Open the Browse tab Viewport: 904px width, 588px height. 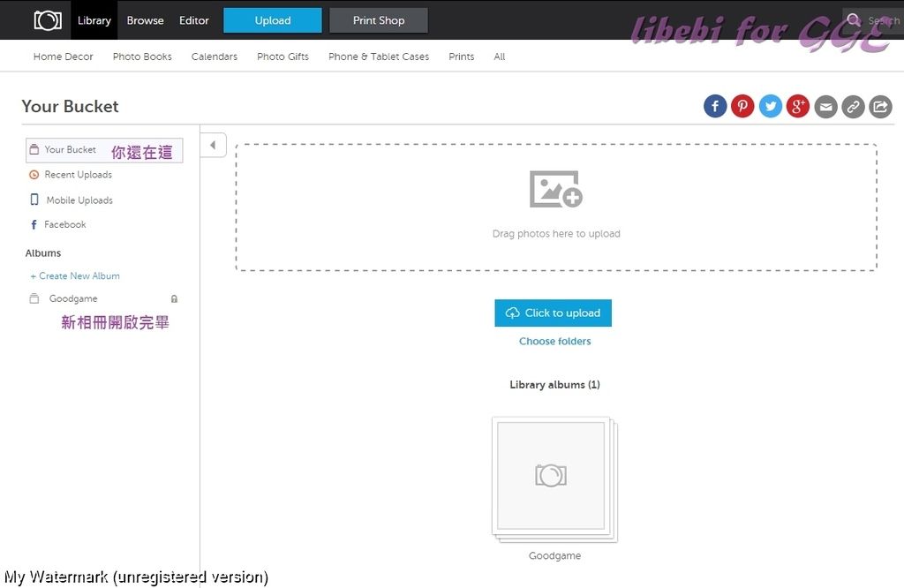pyautogui.click(x=145, y=20)
